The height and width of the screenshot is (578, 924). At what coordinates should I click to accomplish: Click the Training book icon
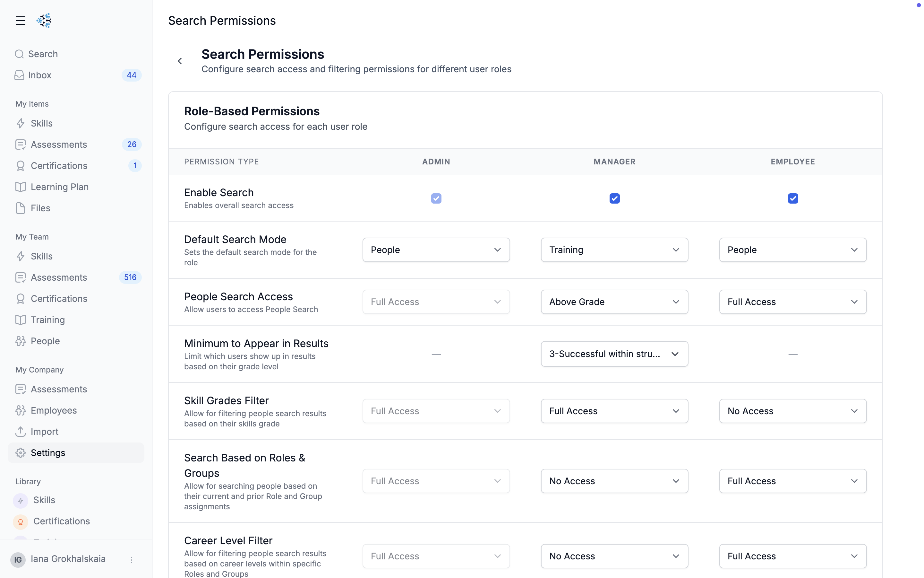pos(21,320)
